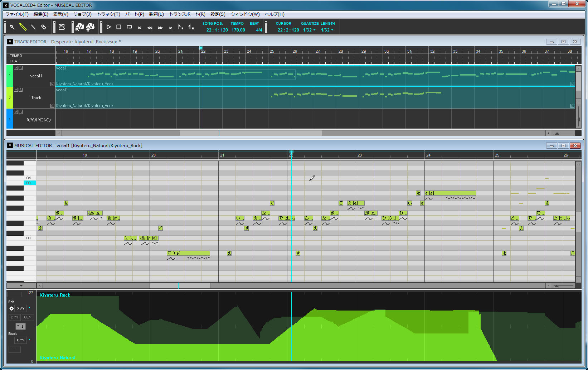Open the トラック(T) menu

[x=108, y=14]
